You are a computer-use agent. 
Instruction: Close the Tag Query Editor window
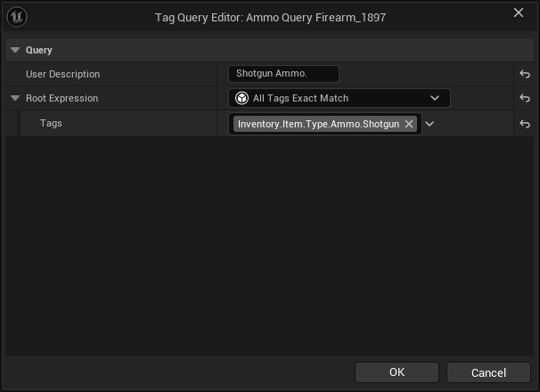pos(519,12)
